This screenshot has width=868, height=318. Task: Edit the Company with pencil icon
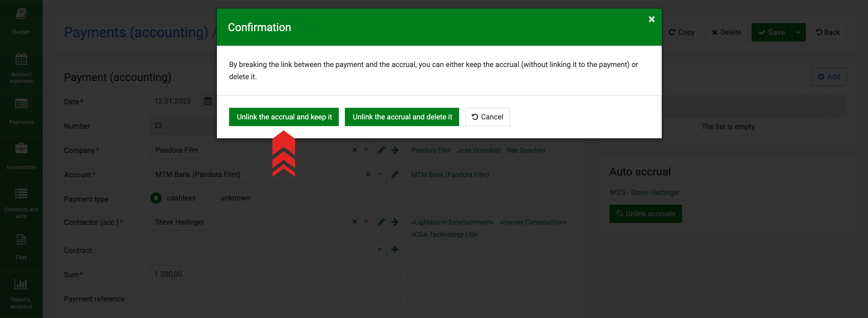tap(381, 150)
